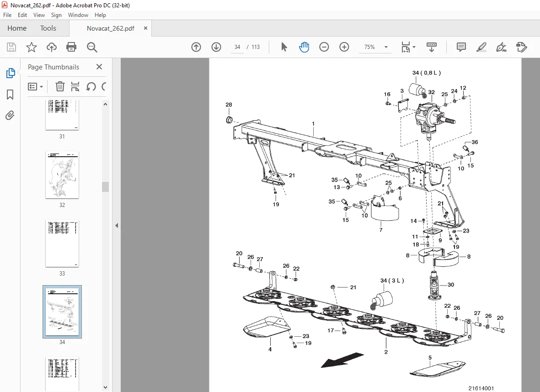Click the thumbnail panel scrollbar handle
This screenshot has width=540, height=392.
click(105, 186)
